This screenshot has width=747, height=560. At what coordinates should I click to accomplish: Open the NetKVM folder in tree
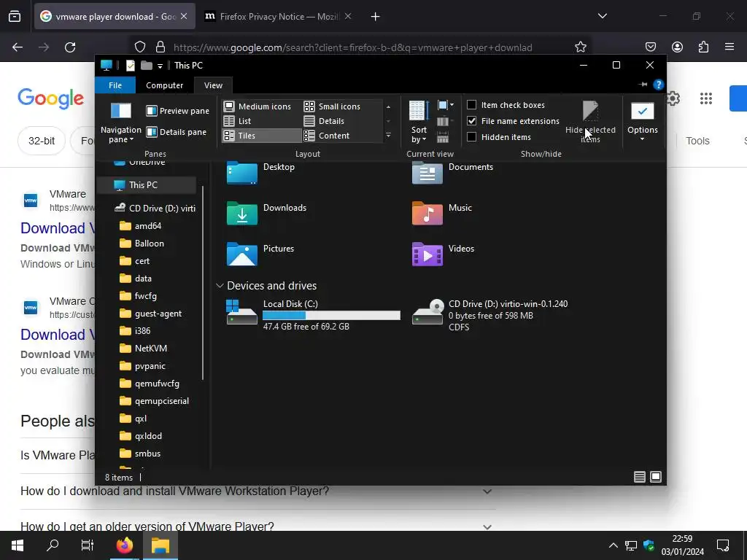coord(144,349)
